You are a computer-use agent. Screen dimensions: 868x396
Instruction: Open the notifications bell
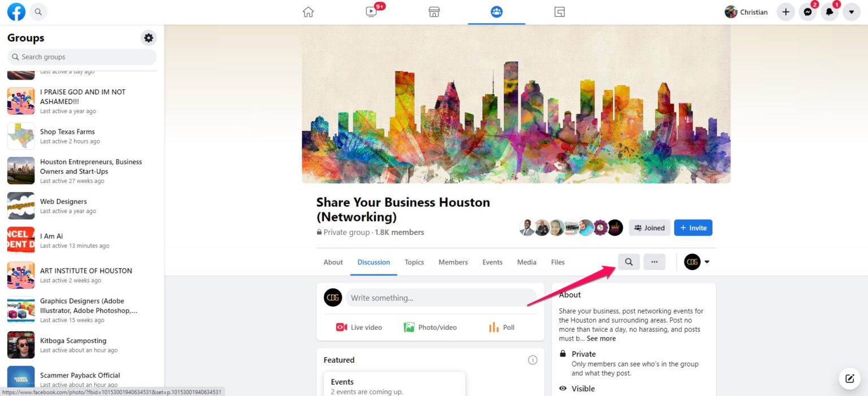830,12
